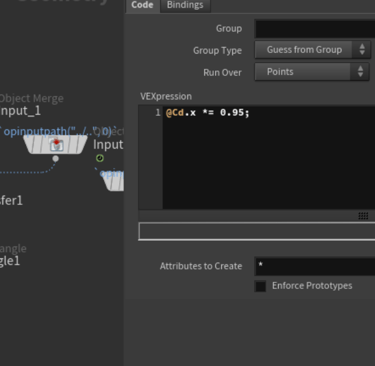Click the Attributes to Create field
Screen dimensions: 375x366
tap(315, 266)
